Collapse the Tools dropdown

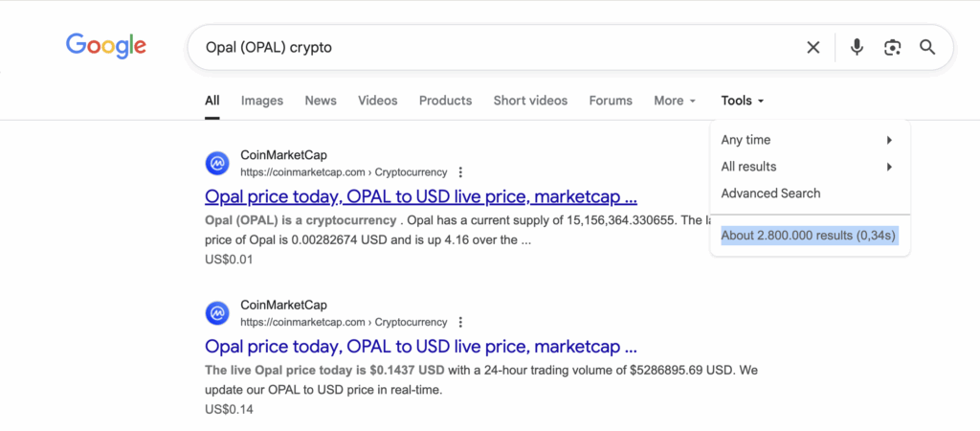[742, 101]
